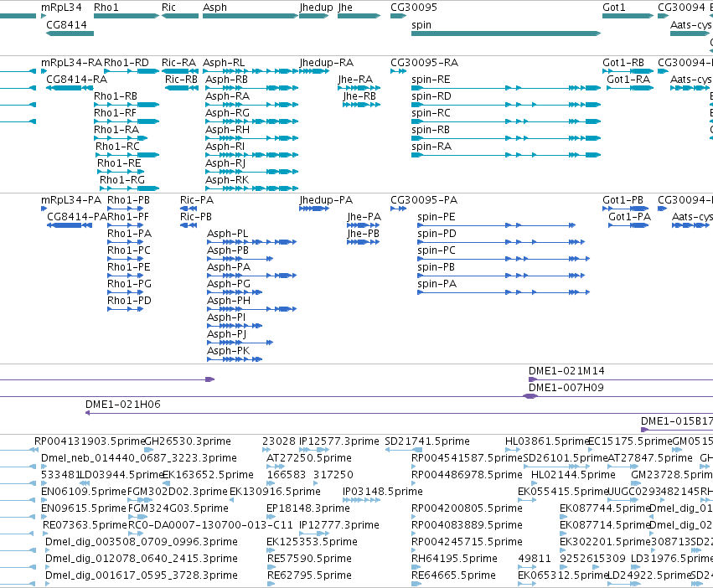Click EST IP03148.5prime

(382, 492)
